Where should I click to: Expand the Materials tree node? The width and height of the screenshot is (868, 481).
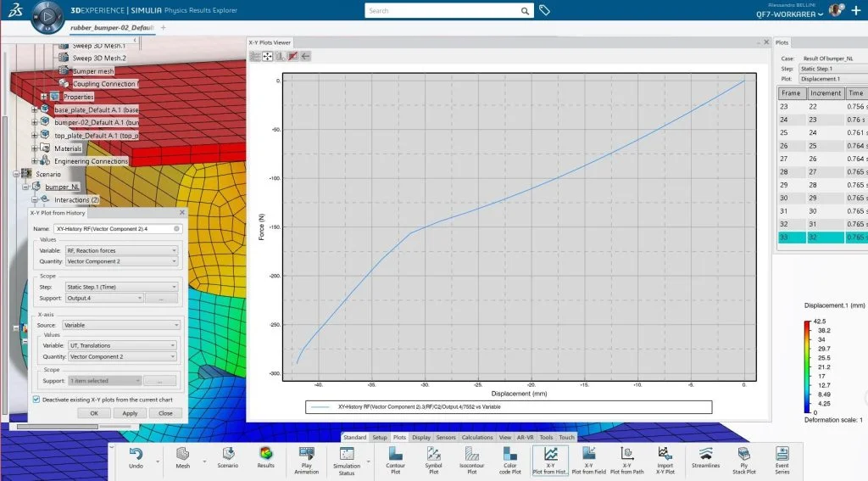point(35,148)
